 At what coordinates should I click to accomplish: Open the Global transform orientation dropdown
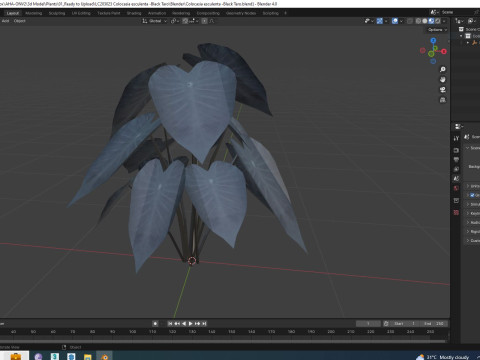tap(155, 21)
